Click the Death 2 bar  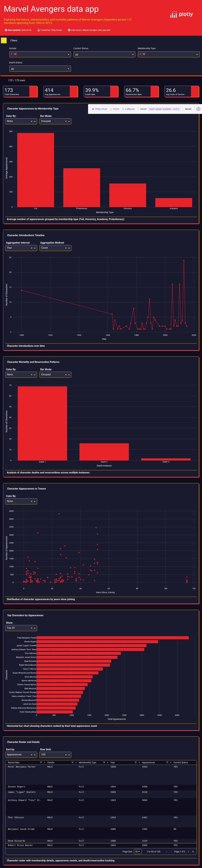tap(104, 452)
